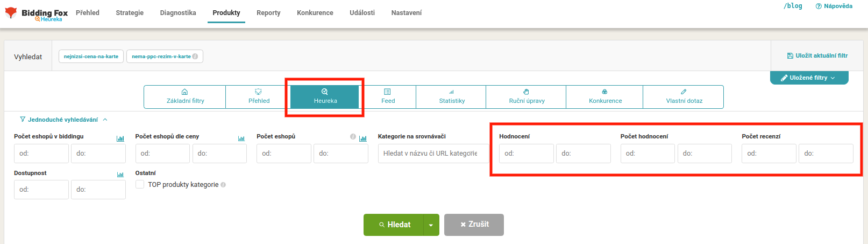This screenshot has width=868, height=244.
Task: Open Reporty in top navigation
Action: click(268, 13)
